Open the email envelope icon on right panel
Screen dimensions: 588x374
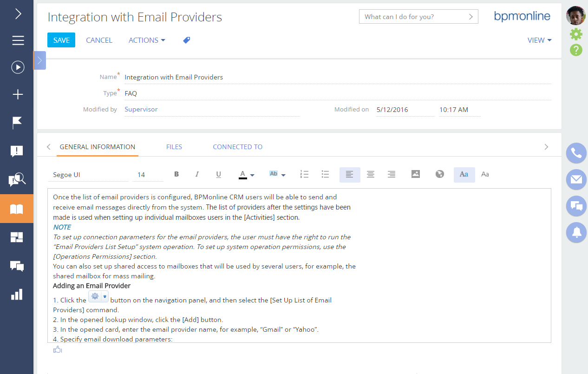pos(576,179)
